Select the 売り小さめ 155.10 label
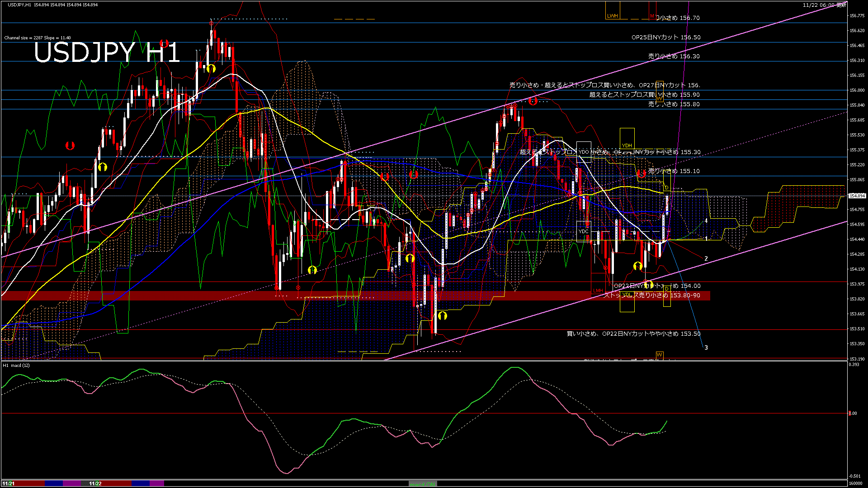868x488 pixels. pyautogui.click(x=674, y=171)
